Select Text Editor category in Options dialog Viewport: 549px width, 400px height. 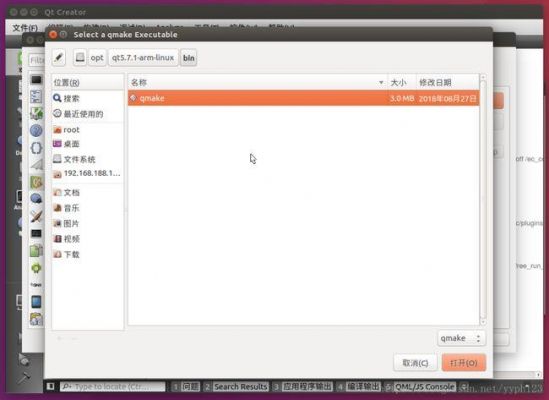pyautogui.click(x=36, y=96)
